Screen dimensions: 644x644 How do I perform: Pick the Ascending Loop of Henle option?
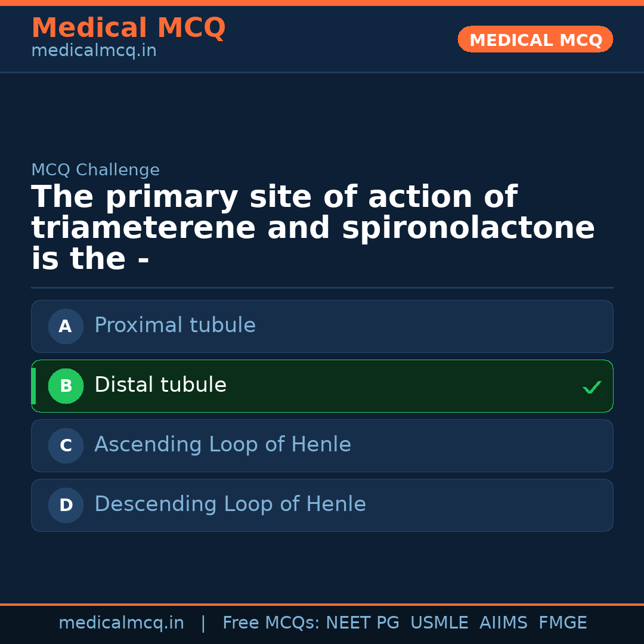pos(222,445)
